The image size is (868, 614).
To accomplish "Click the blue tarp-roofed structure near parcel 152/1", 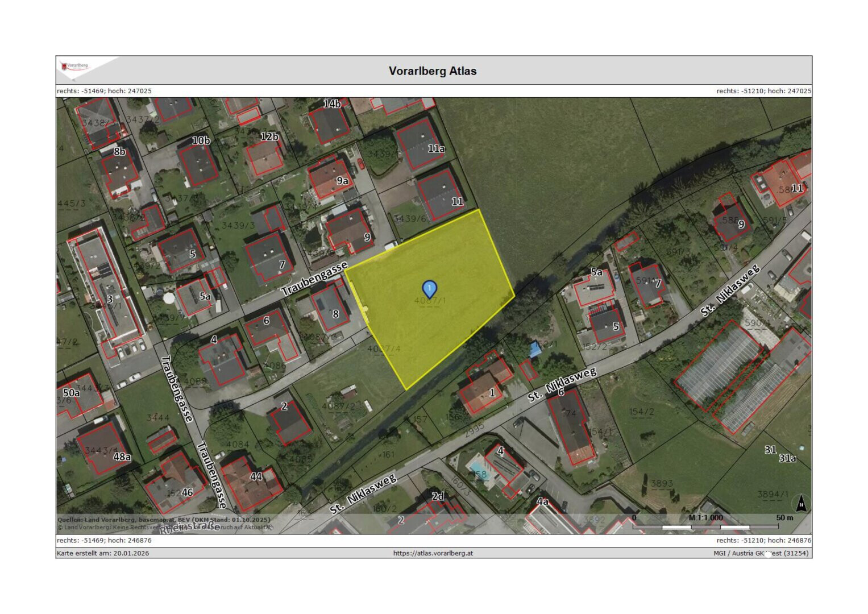I will [x=535, y=349].
